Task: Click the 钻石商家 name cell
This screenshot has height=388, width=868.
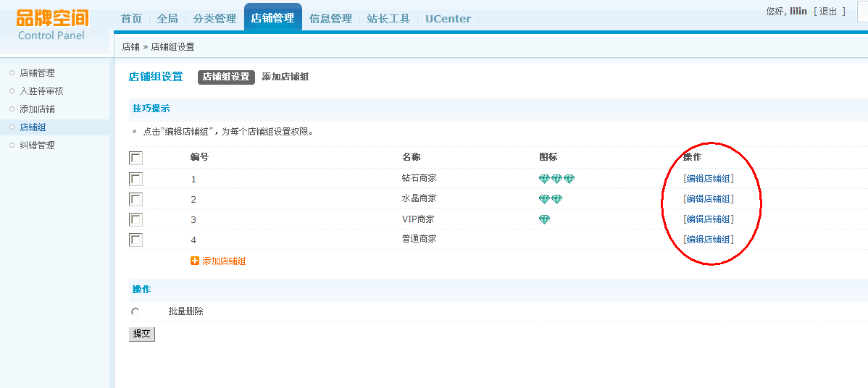Action: pyautogui.click(x=420, y=179)
